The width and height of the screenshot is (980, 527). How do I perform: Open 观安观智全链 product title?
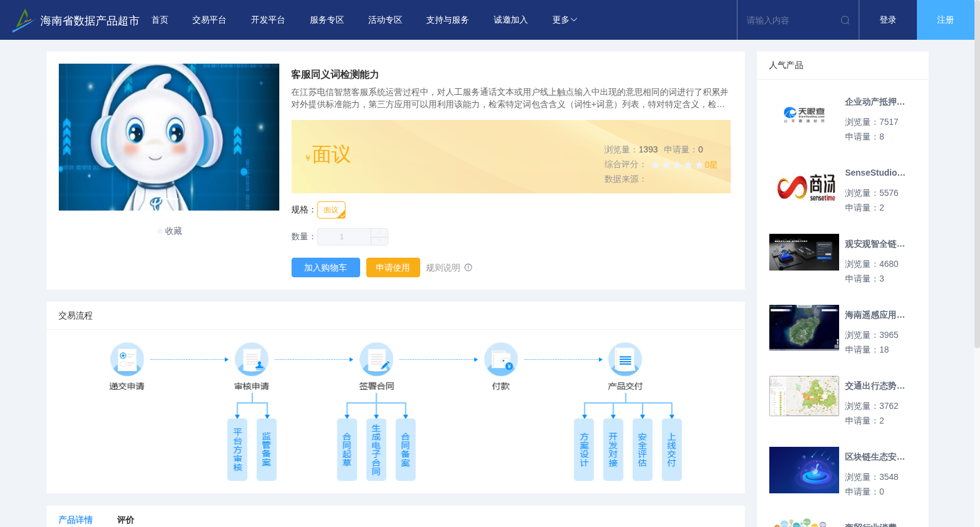coord(875,244)
